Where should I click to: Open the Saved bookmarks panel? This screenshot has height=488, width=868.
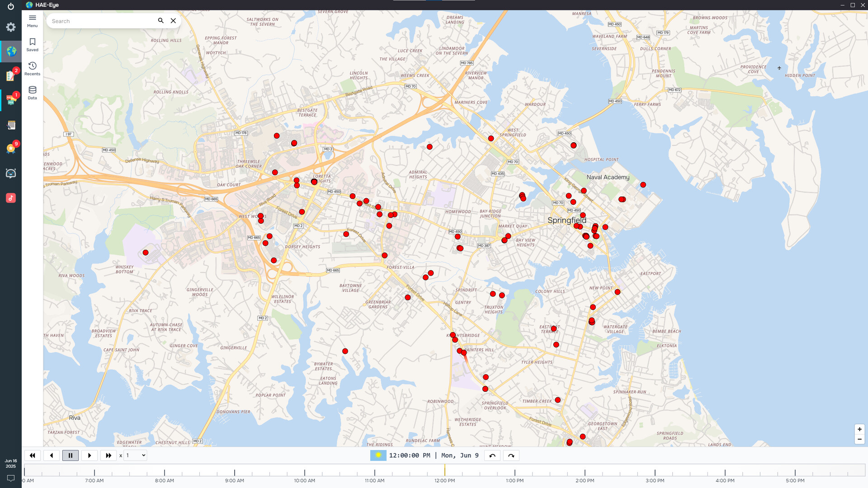tap(33, 44)
